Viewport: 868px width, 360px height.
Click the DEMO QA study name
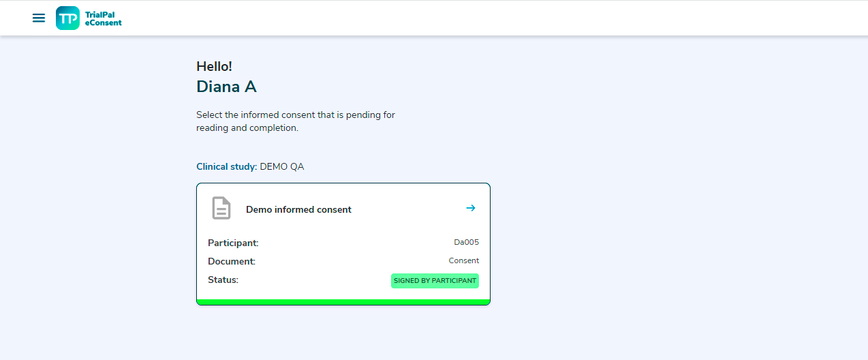point(282,166)
